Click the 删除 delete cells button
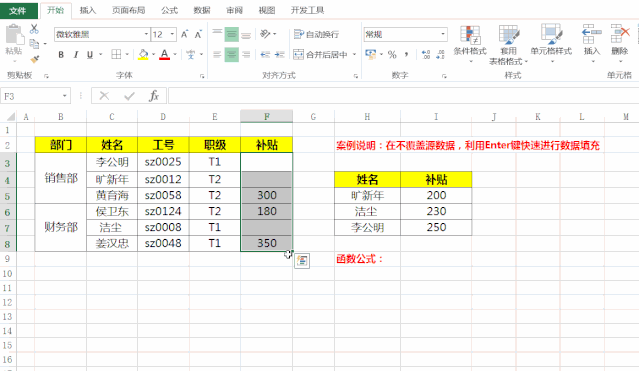639x371 pixels. [619, 43]
